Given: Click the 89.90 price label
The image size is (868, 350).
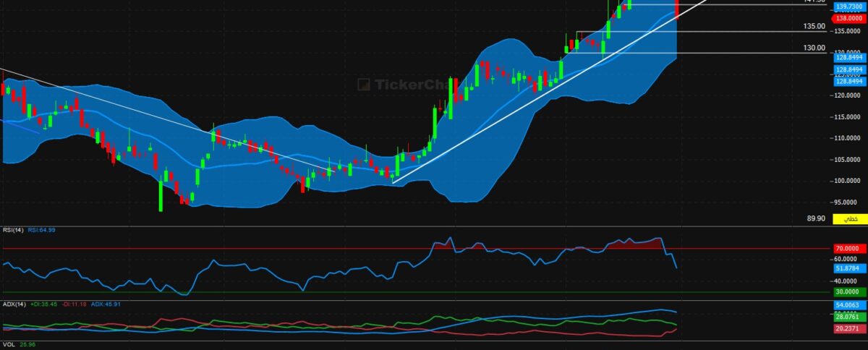Looking at the screenshot, I should coord(816,218).
